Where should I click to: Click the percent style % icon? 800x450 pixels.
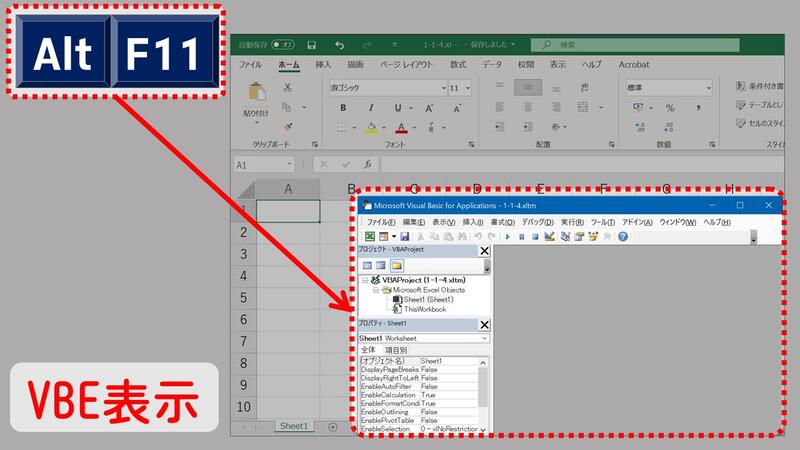(670, 108)
